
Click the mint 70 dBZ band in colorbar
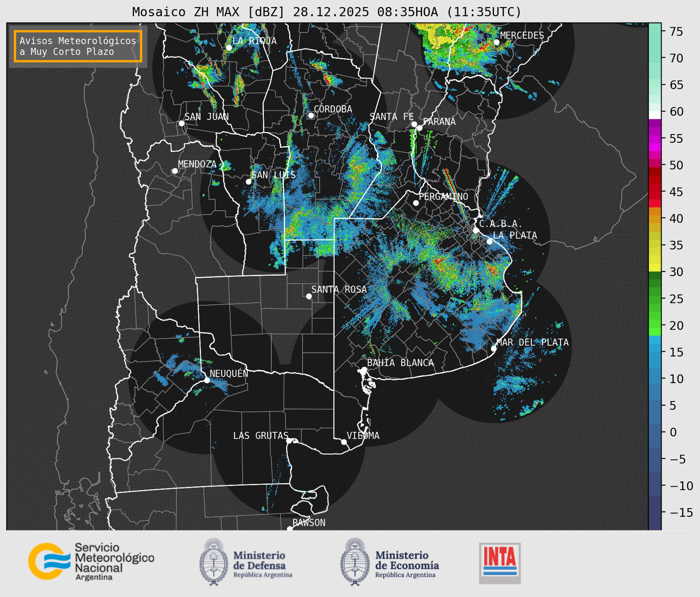(655, 58)
